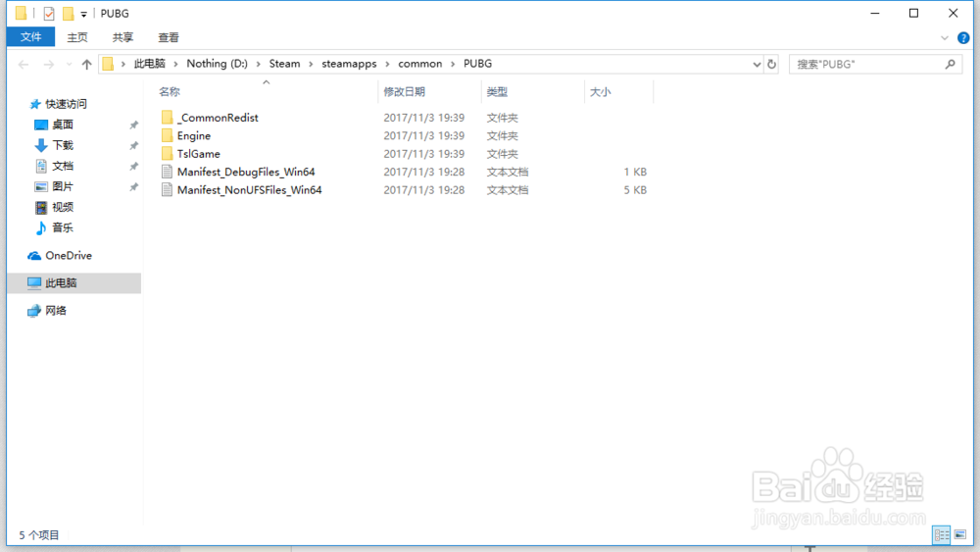Click the Network (网络) icon
Viewport: 980px width, 552px height.
click(34, 311)
